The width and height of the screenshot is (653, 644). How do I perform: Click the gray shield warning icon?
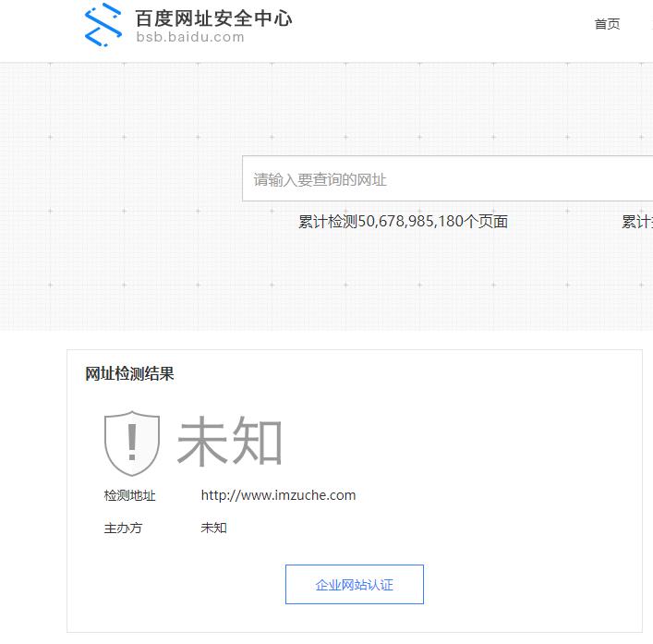click(132, 444)
